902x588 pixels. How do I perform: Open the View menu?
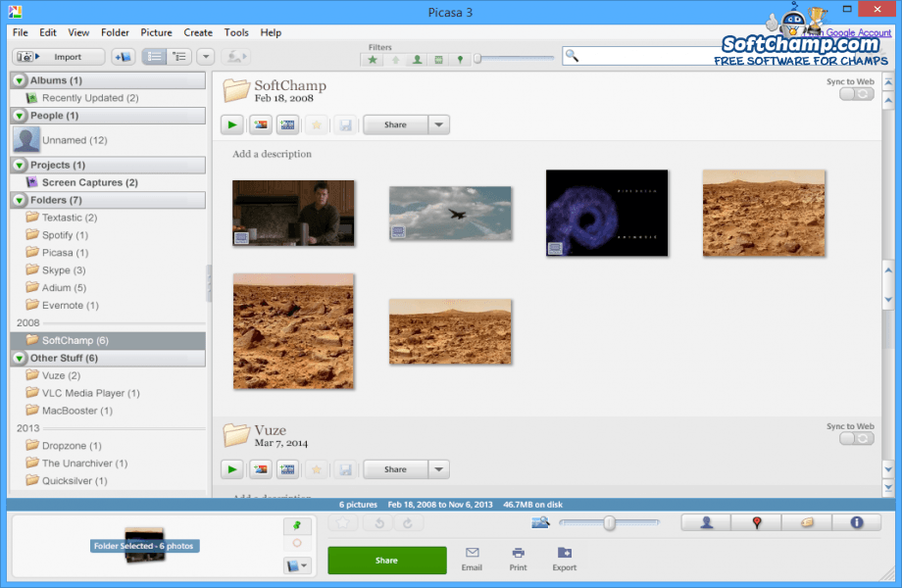pos(78,32)
